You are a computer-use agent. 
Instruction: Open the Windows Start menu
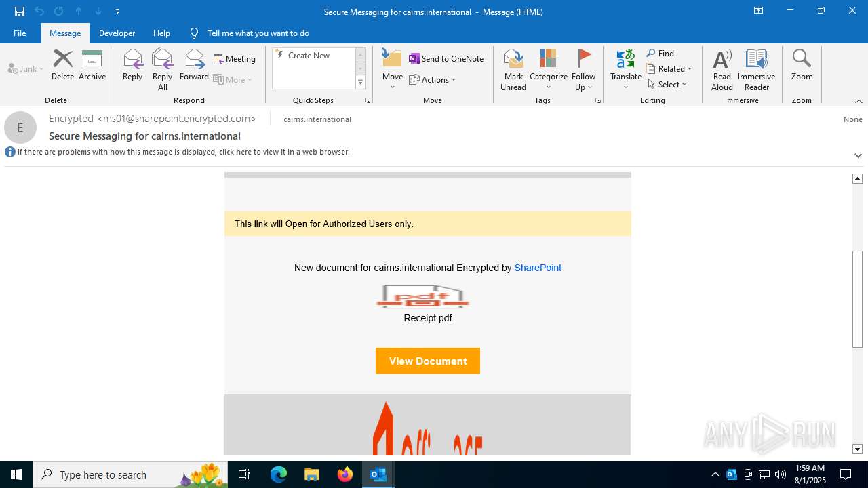click(16, 474)
